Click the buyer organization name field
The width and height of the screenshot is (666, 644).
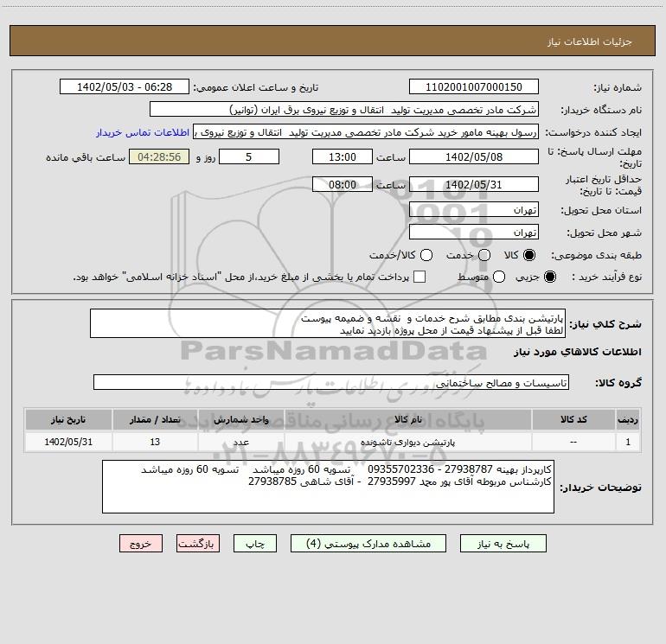click(x=344, y=110)
